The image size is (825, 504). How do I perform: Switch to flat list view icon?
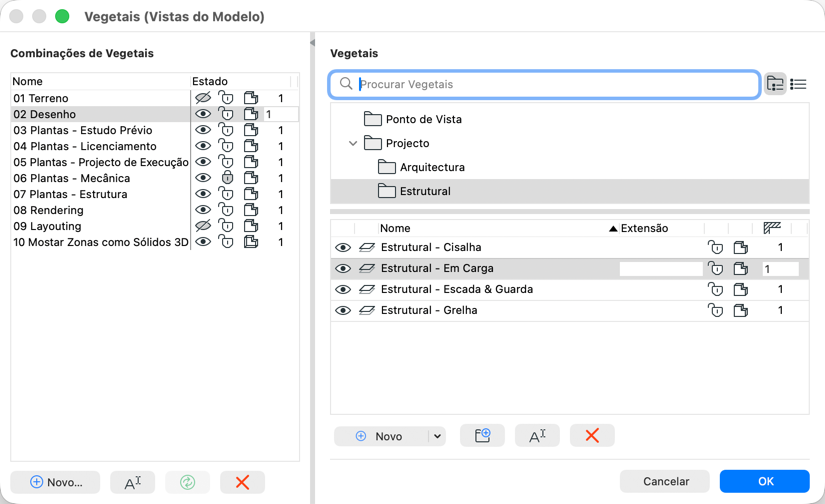(x=798, y=84)
